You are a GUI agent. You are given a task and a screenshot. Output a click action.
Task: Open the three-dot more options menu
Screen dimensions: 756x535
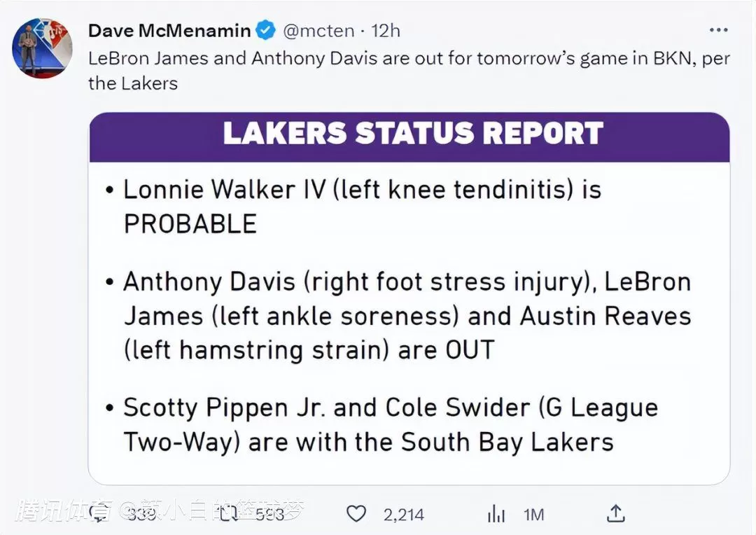[x=718, y=30]
